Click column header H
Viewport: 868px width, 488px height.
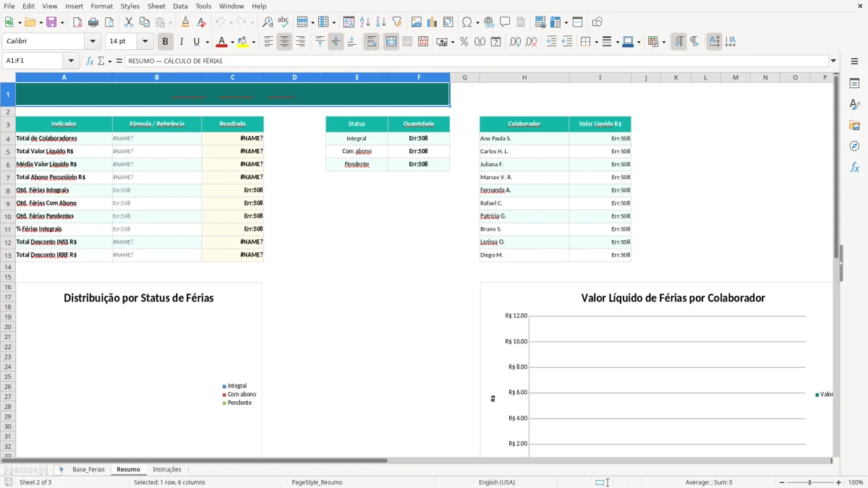coord(524,77)
